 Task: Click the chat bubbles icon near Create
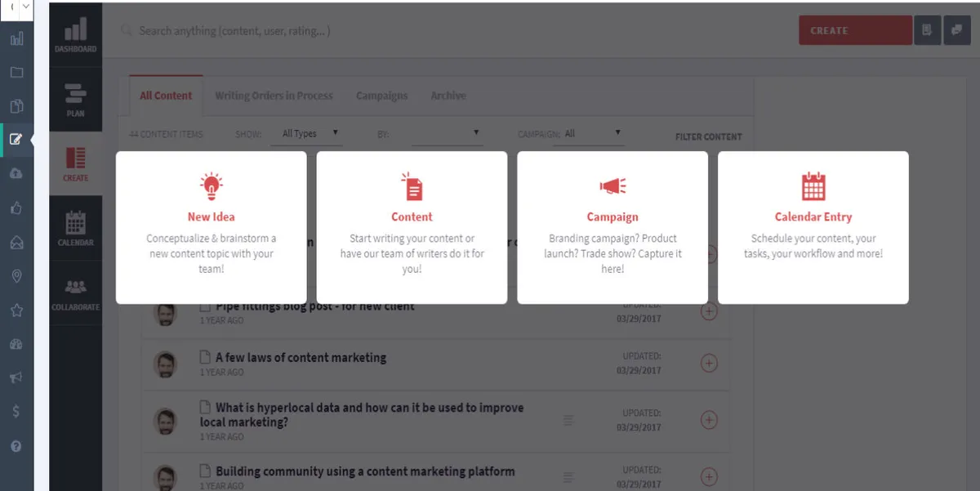[956, 30]
